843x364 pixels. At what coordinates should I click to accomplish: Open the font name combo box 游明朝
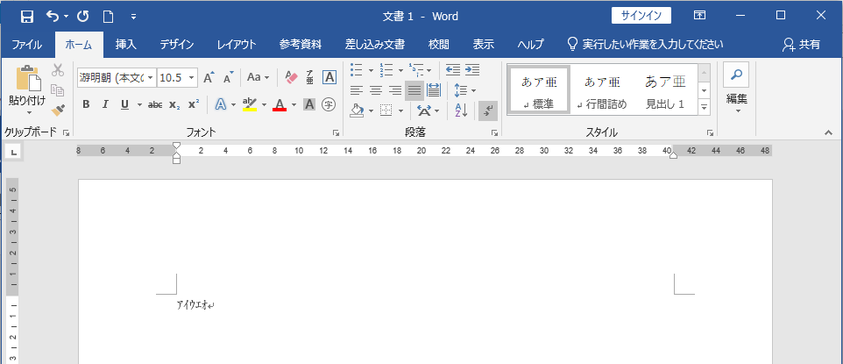point(116,77)
